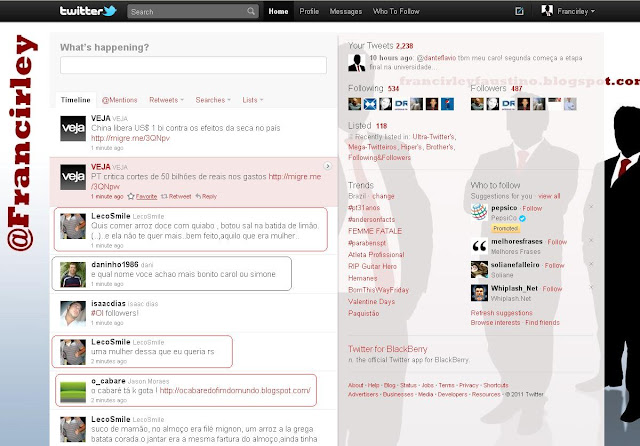This screenshot has width=640, height=446.
Task: Follow solianefalleiro
Action: click(554, 266)
